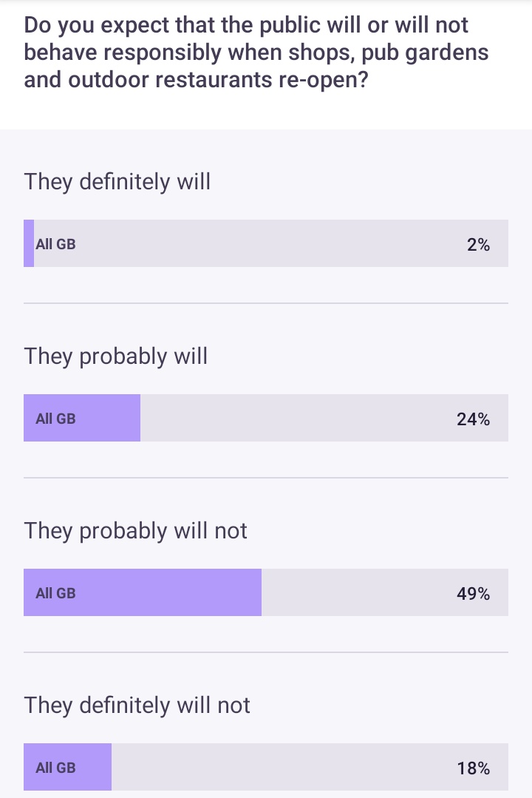Click 'All GB' text in the 2% bar
The image size is (532, 798).
click(55, 244)
